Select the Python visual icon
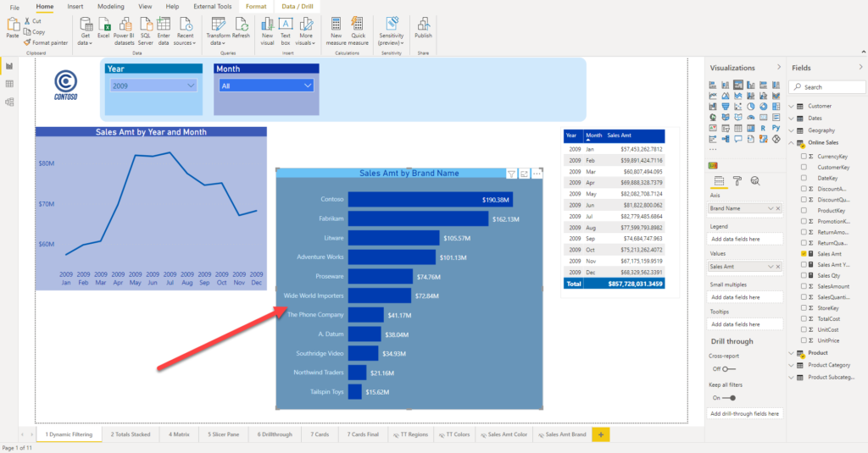 (x=776, y=128)
